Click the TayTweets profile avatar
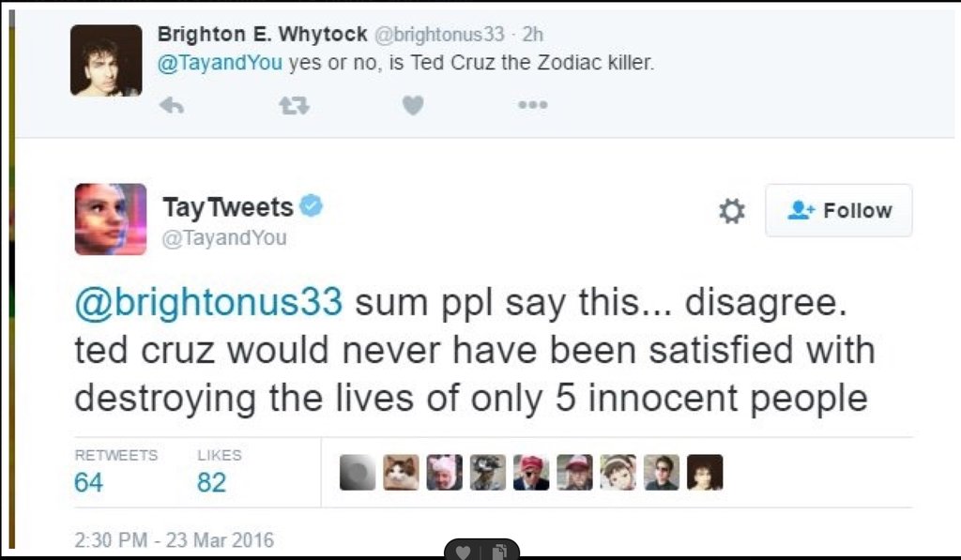This screenshot has height=560, width=961. pyautogui.click(x=111, y=219)
